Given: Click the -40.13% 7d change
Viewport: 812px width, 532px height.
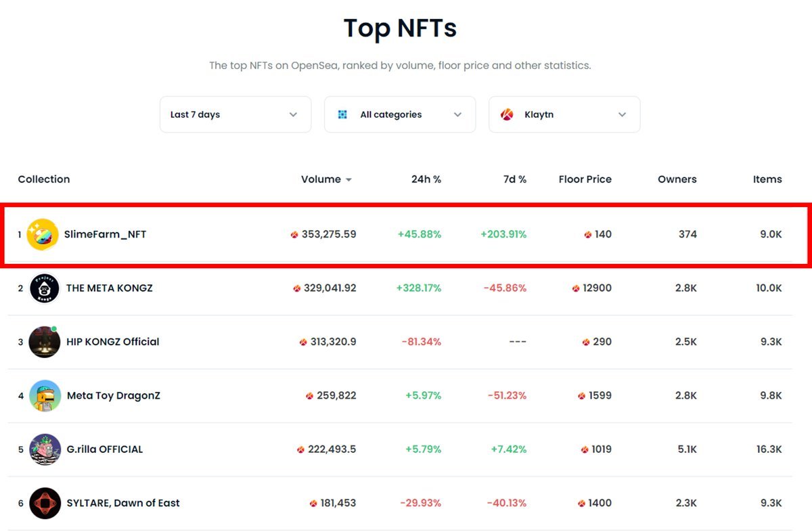Looking at the screenshot, I should click(507, 503).
